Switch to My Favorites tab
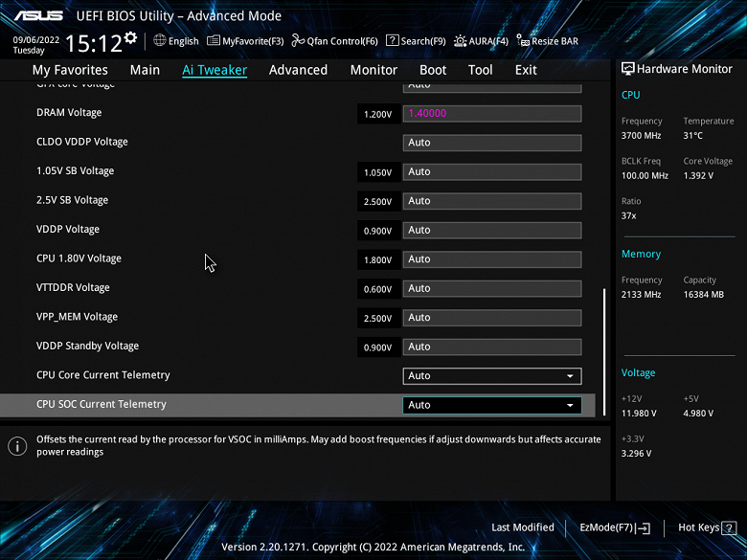Screen dimensions: 747x560 click(x=70, y=70)
